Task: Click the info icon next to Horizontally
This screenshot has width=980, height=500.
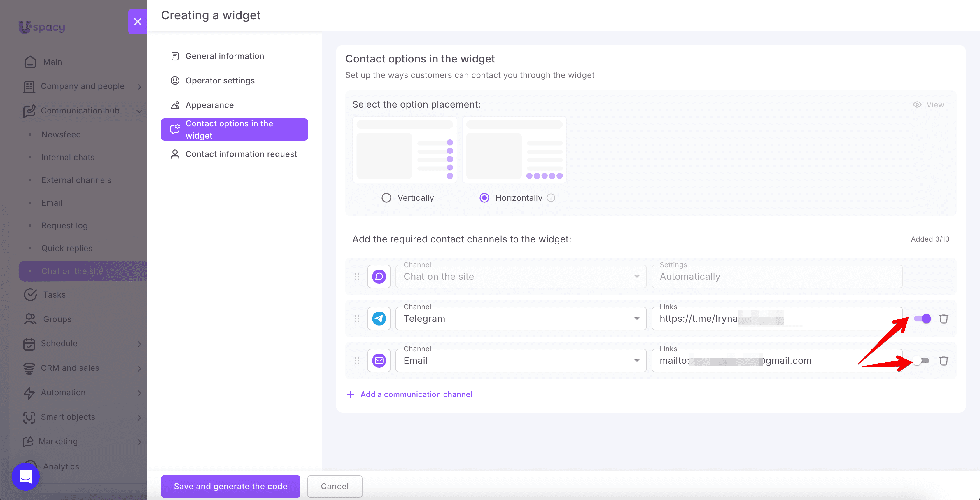Action: click(551, 198)
